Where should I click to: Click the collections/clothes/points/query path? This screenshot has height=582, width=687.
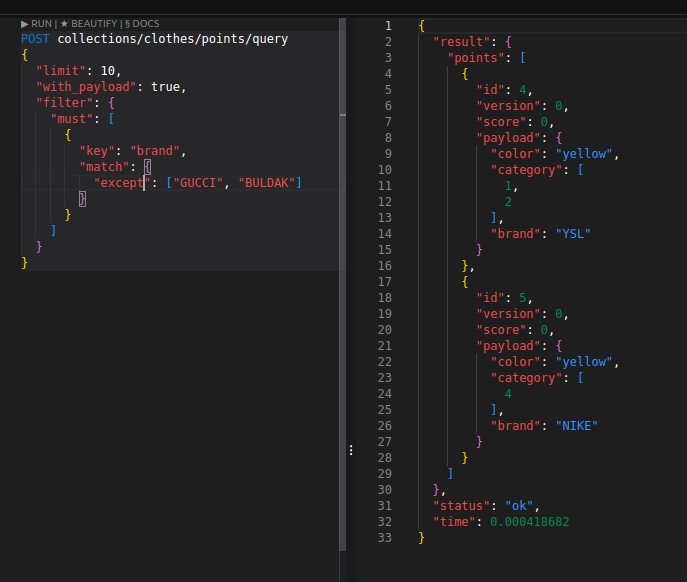point(172,39)
